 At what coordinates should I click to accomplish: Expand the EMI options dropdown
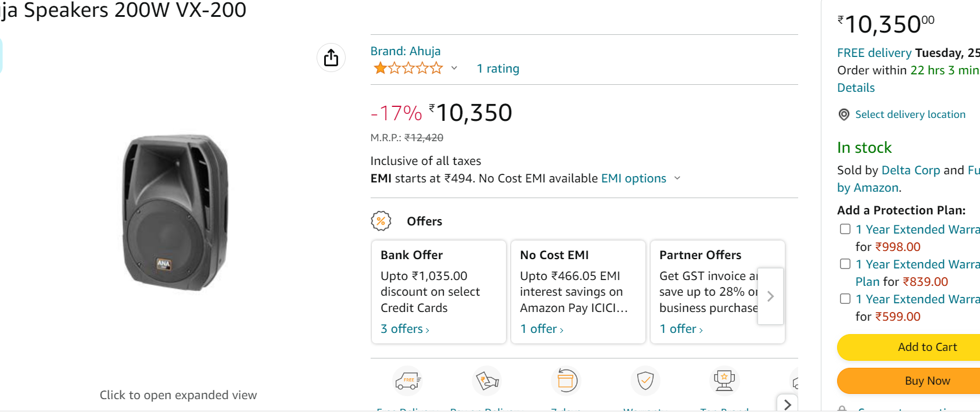pos(677,178)
